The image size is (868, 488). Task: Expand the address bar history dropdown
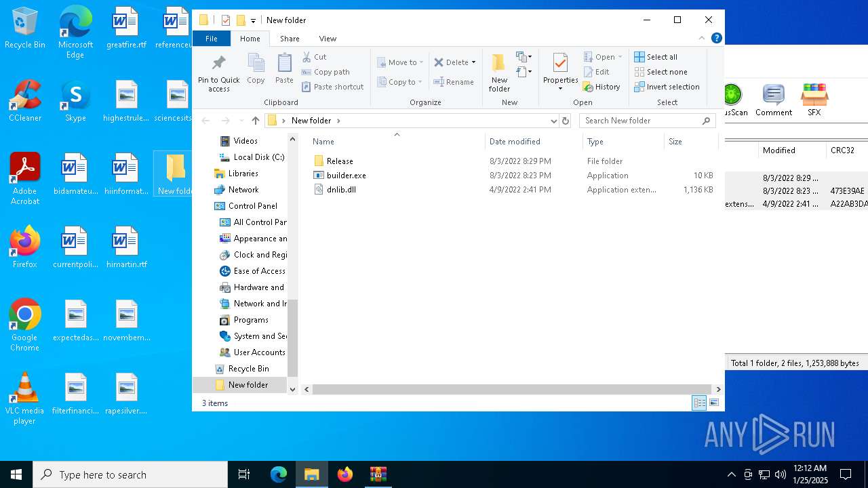(x=554, y=121)
